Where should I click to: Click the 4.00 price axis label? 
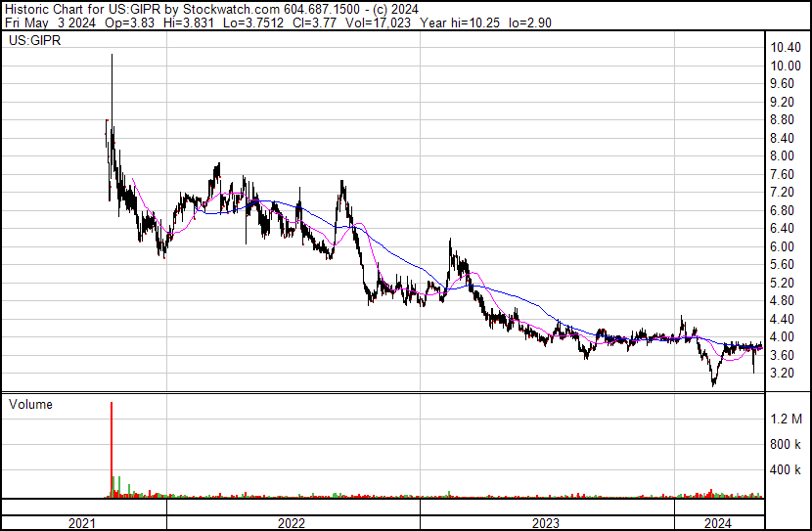[x=783, y=337]
